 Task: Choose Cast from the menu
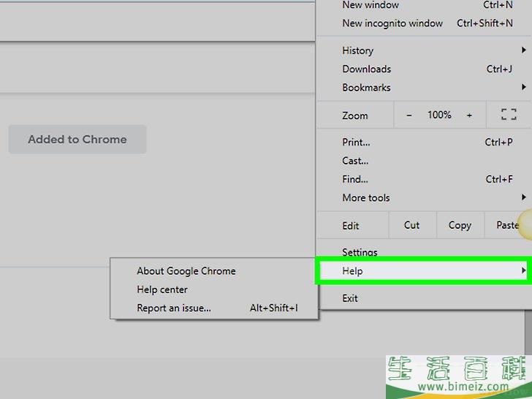coord(355,161)
